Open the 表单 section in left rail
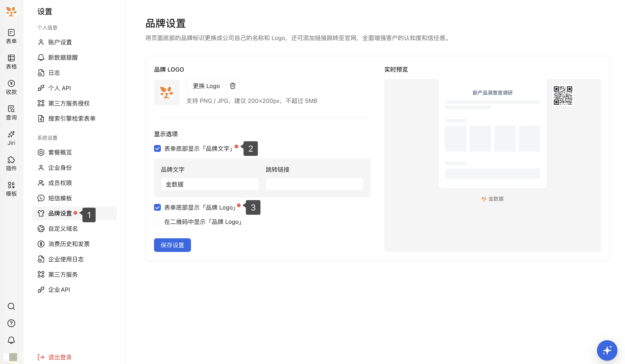This screenshot has height=364, width=625. (11, 36)
